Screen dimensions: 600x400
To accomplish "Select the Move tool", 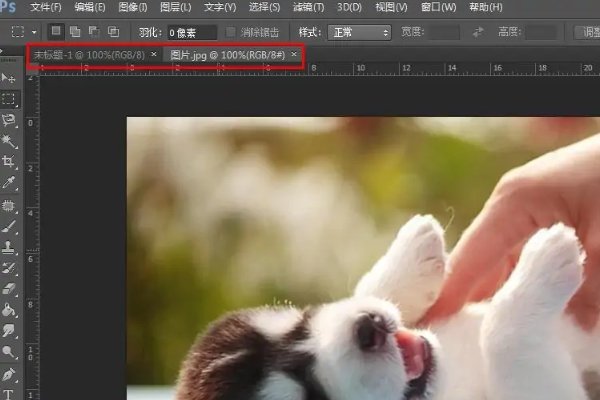I will coord(8,78).
